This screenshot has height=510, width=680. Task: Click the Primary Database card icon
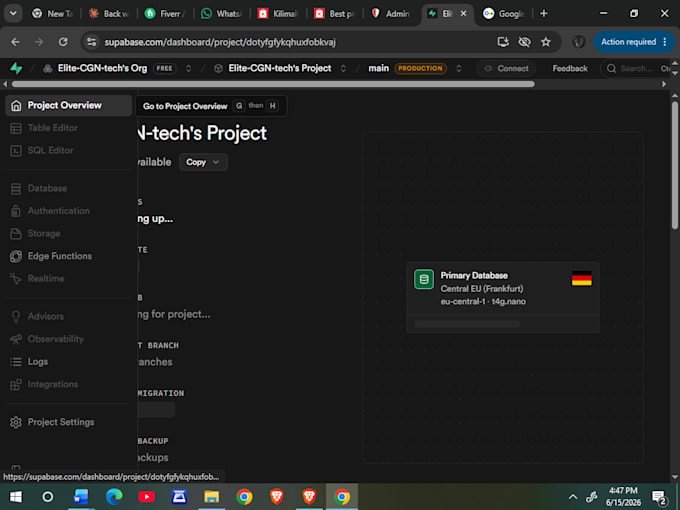tap(424, 279)
